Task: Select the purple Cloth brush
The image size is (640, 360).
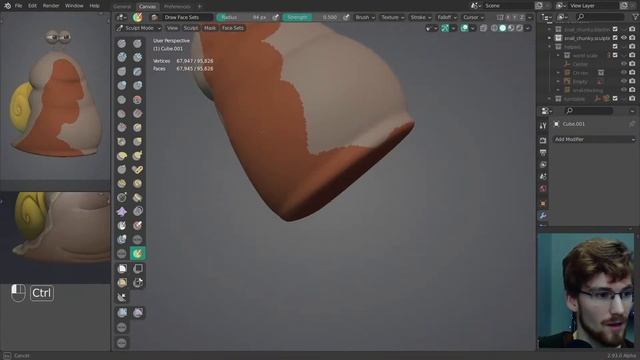Action: [x=122, y=211]
